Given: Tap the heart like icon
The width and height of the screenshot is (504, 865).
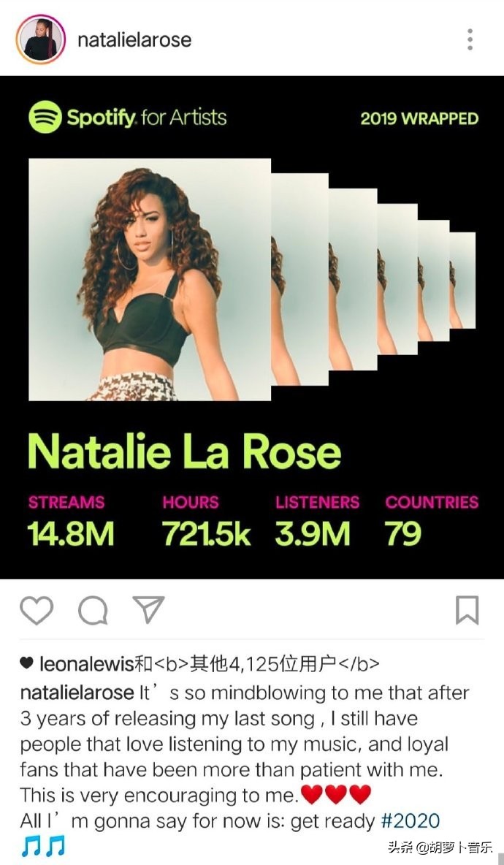Looking at the screenshot, I should coord(37,610).
